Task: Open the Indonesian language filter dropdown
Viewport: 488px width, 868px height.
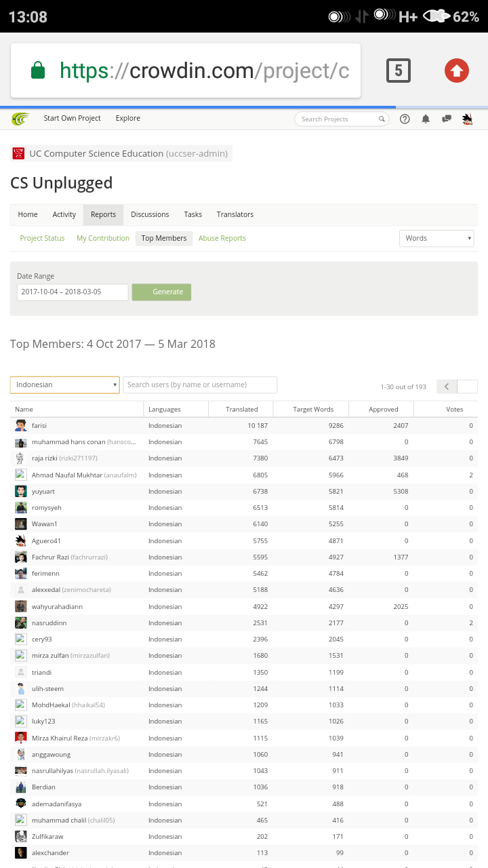Action: [65, 384]
